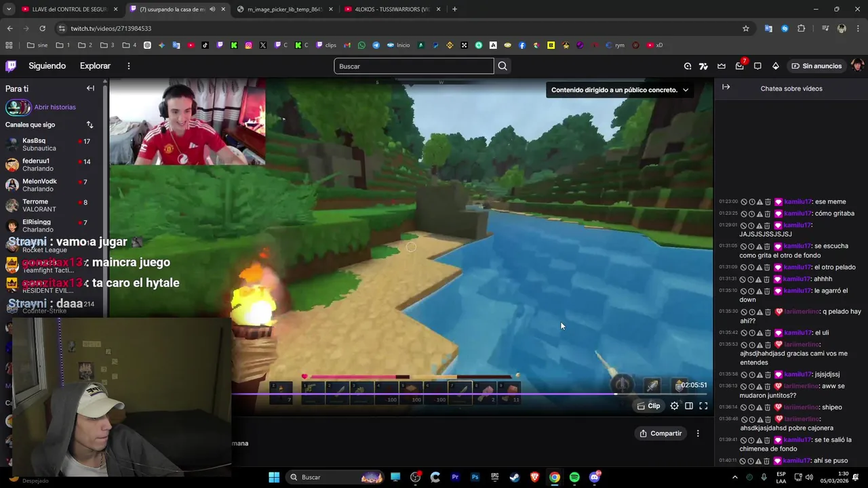Launch Spotify from the taskbar

point(574,477)
